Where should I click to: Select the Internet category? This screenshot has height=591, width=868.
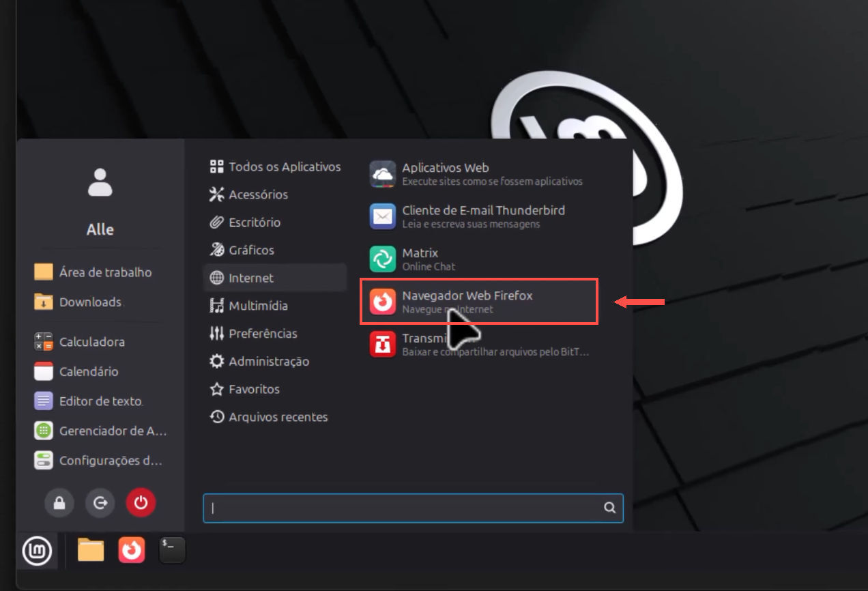pos(275,278)
